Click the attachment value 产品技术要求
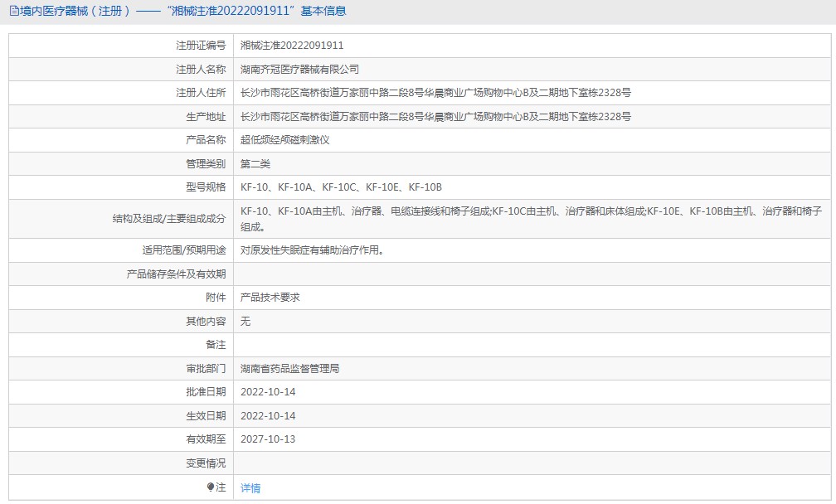836x504 pixels. point(270,297)
